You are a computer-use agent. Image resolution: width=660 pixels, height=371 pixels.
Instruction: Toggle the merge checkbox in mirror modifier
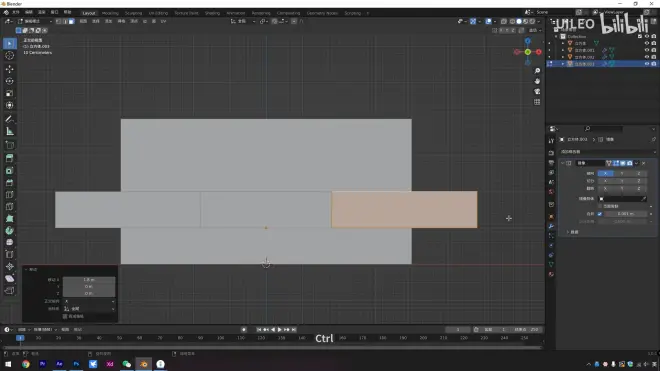(x=600, y=214)
